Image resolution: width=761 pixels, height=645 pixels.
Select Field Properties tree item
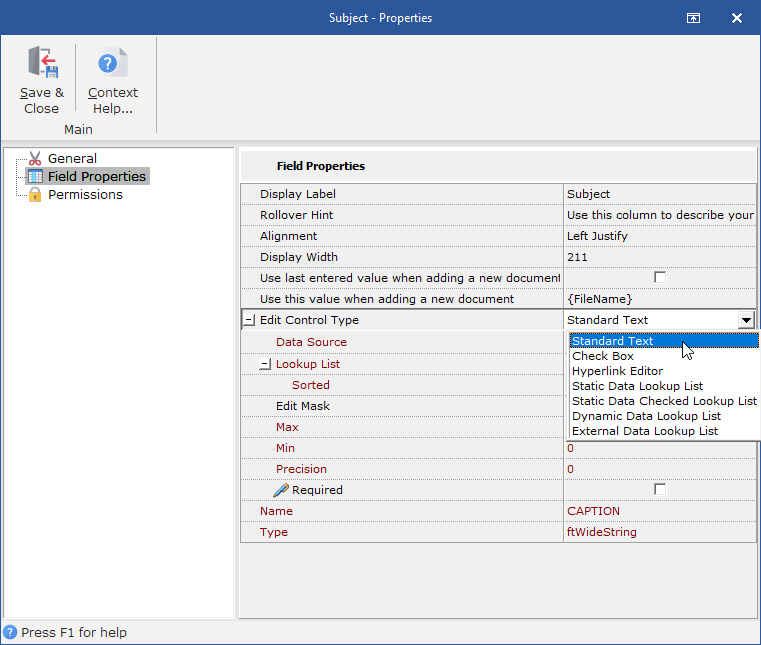click(97, 176)
